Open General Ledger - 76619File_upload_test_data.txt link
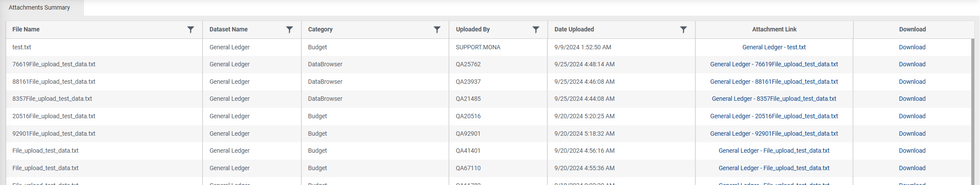The image size is (980, 185). point(774,64)
